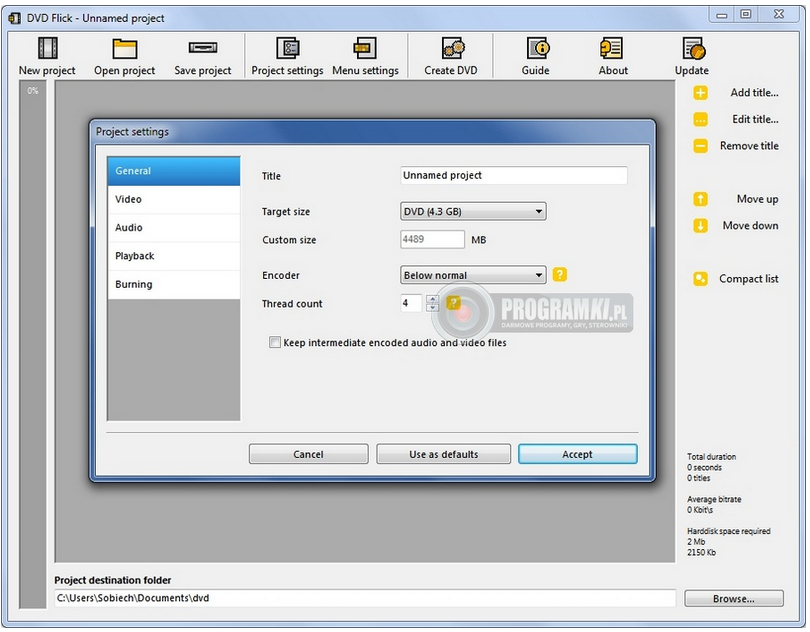
Task: Click the Edit title... label
Action: [x=755, y=119]
